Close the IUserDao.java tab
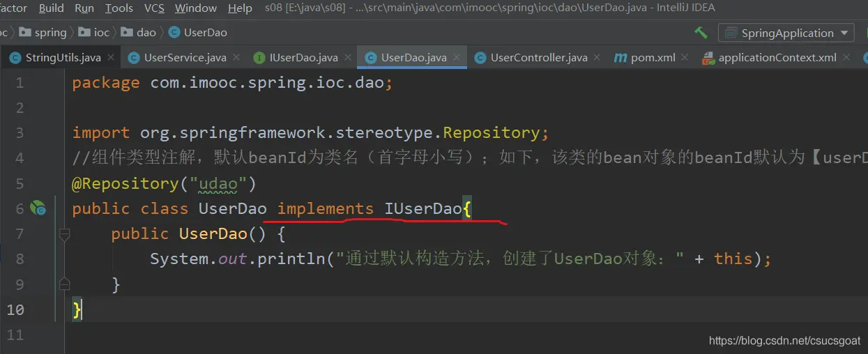 pyautogui.click(x=347, y=58)
